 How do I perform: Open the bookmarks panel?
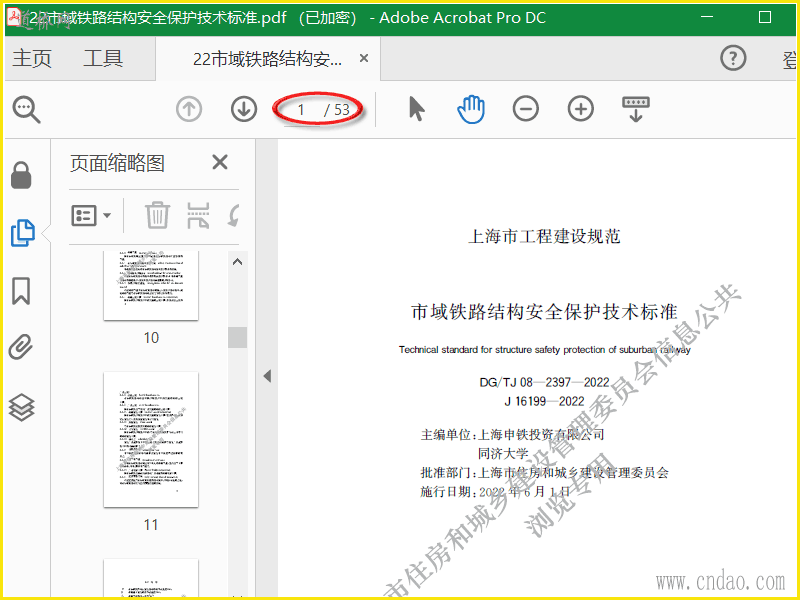(x=21, y=291)
